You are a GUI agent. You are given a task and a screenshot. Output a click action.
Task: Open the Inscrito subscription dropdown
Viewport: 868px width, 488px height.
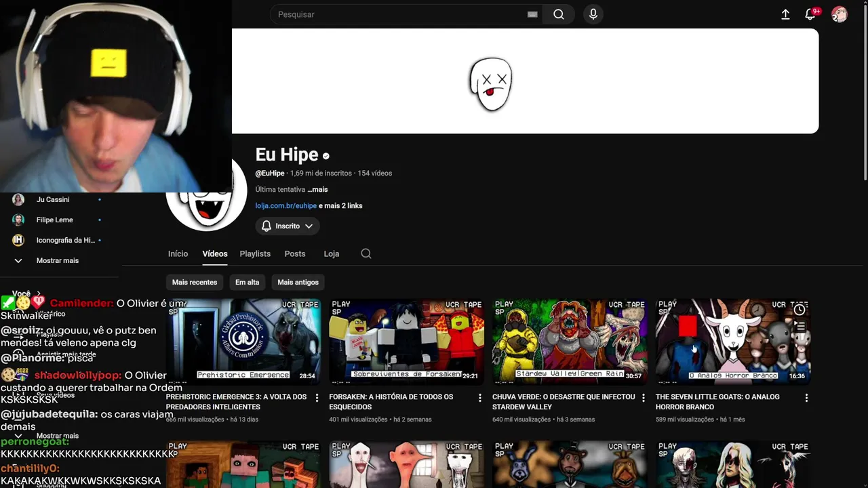tap(288, 226)
